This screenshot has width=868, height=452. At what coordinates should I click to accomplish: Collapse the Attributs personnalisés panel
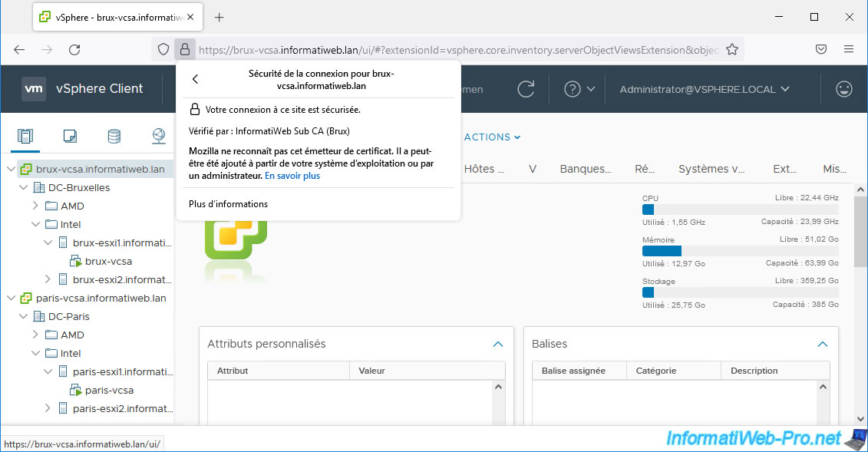pos(497,345)
